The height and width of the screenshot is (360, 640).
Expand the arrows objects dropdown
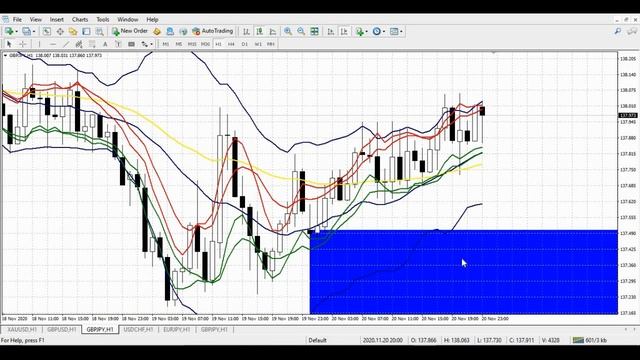click(x=151, y=44)
